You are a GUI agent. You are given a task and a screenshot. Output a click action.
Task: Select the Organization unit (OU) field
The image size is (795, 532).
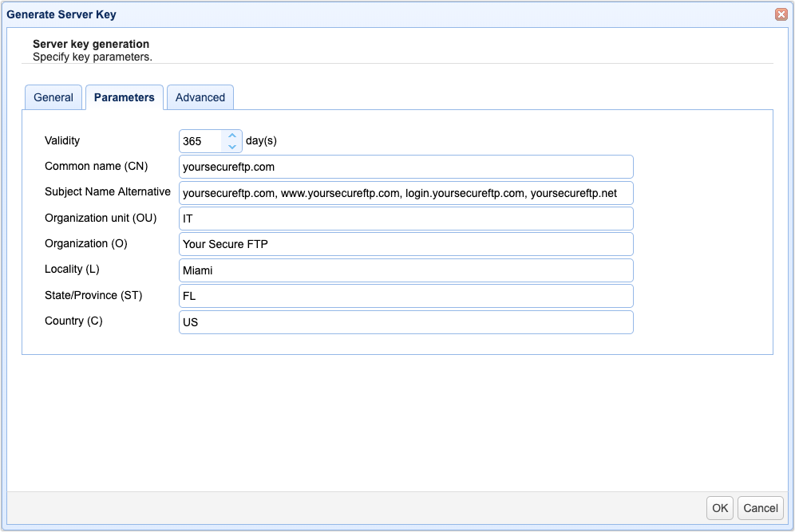pos(405,219)
